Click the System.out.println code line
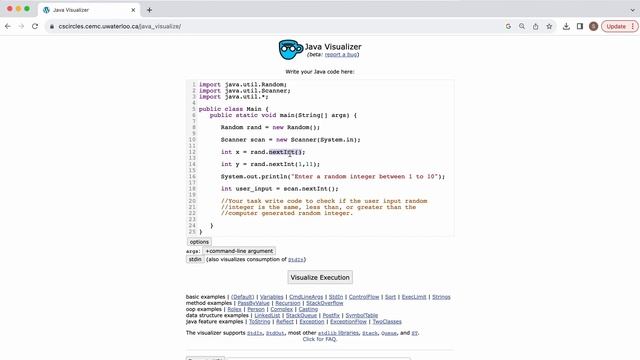The height and width of the screenshot is (360, 640). coord(333,177)
